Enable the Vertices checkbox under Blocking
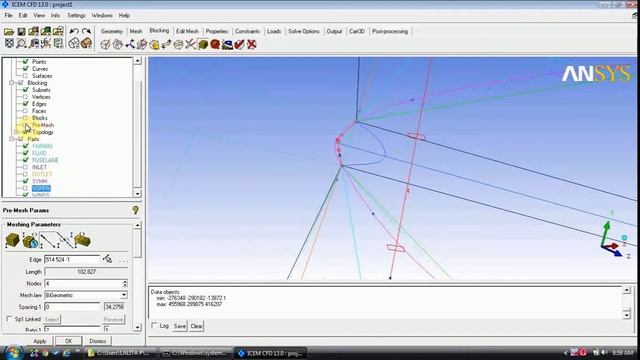 coord(26,97)
